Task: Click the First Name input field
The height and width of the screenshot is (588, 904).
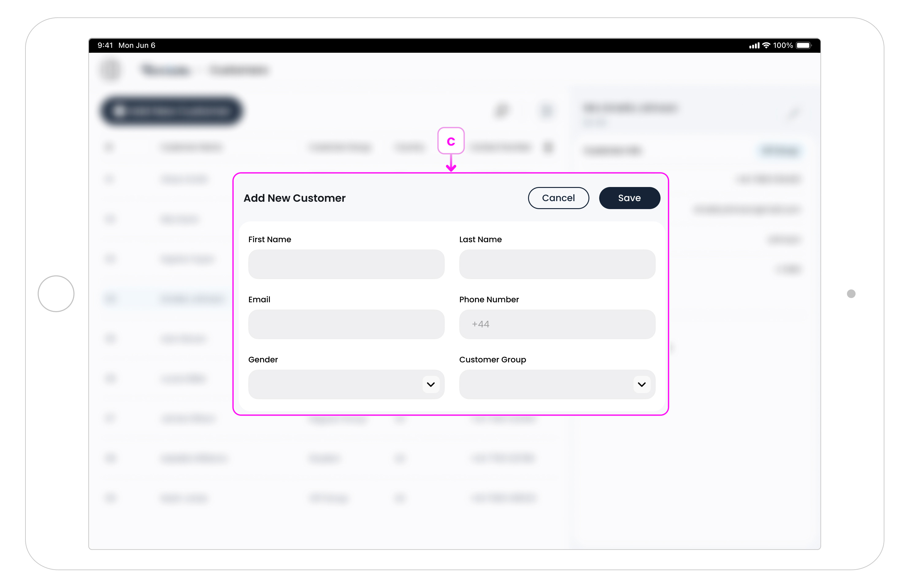Action: point(346,264)
